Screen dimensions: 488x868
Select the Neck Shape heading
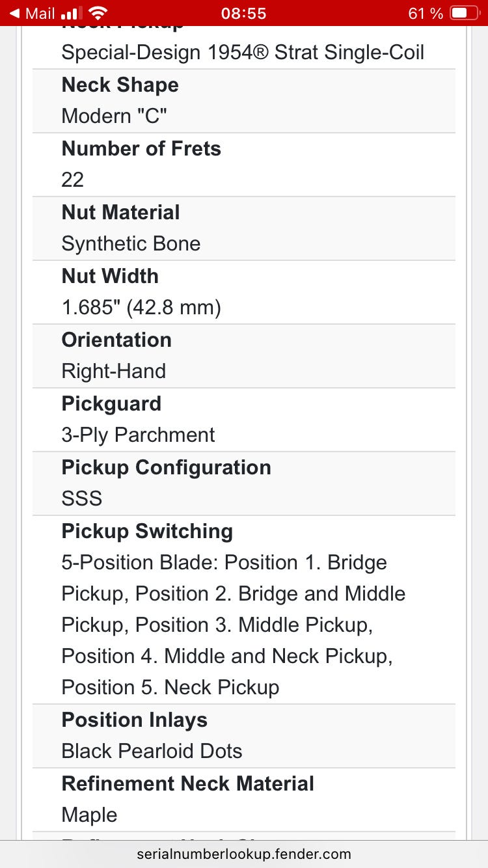coord(120,85)
